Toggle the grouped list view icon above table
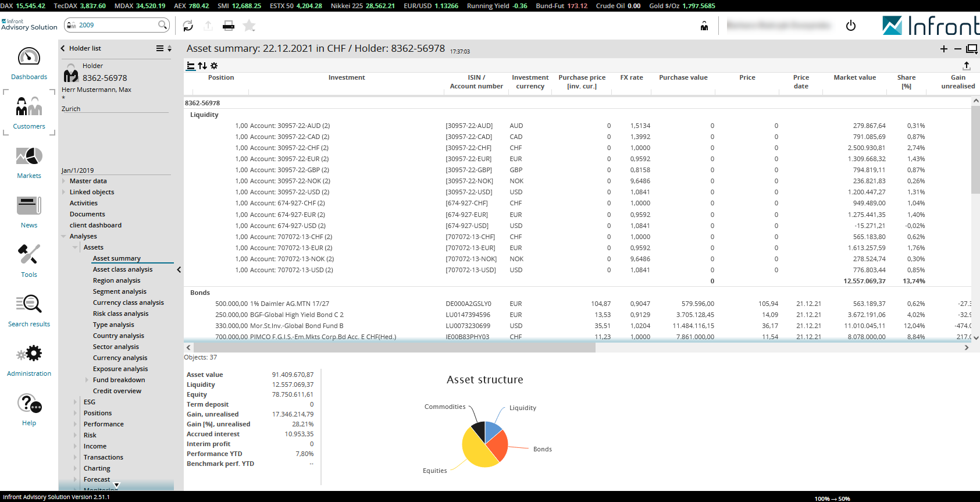 click(x=190, y=66)
